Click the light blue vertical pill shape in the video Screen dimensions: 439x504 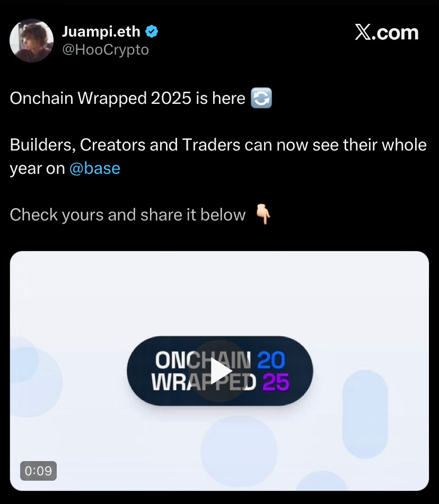[x=365, y=414]
